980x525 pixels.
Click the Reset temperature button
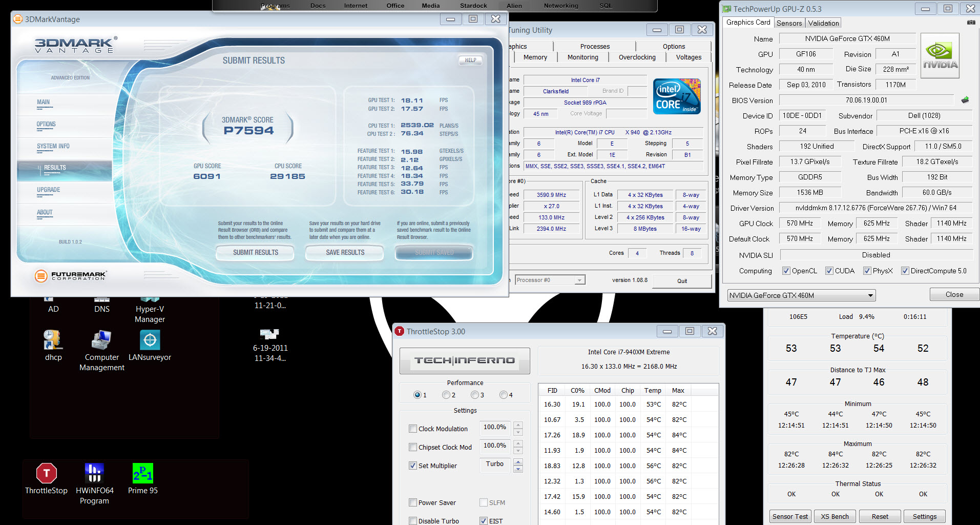click(880, 517)
